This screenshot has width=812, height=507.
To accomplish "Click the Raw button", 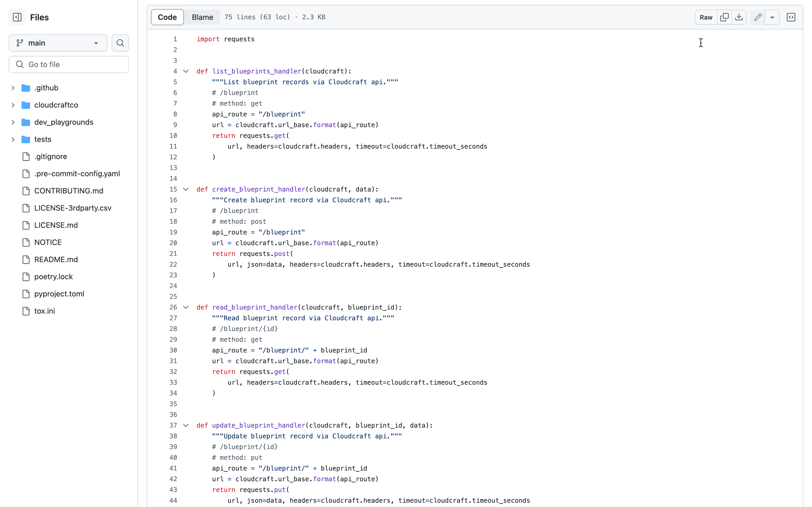I will point(706,17).
